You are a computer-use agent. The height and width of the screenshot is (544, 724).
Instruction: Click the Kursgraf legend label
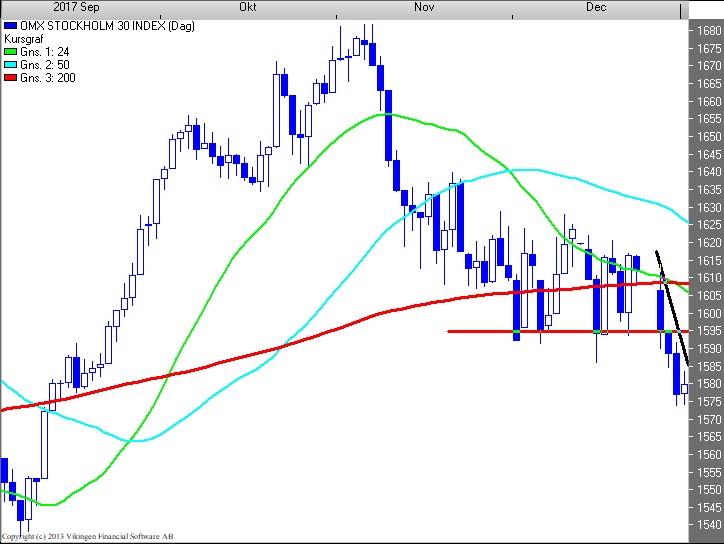point(25,38)
